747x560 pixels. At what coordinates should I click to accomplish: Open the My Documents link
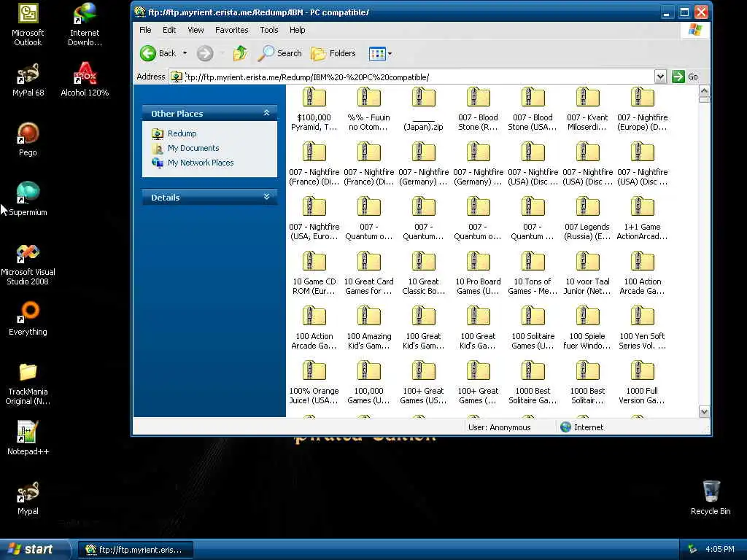click(193, 148)
